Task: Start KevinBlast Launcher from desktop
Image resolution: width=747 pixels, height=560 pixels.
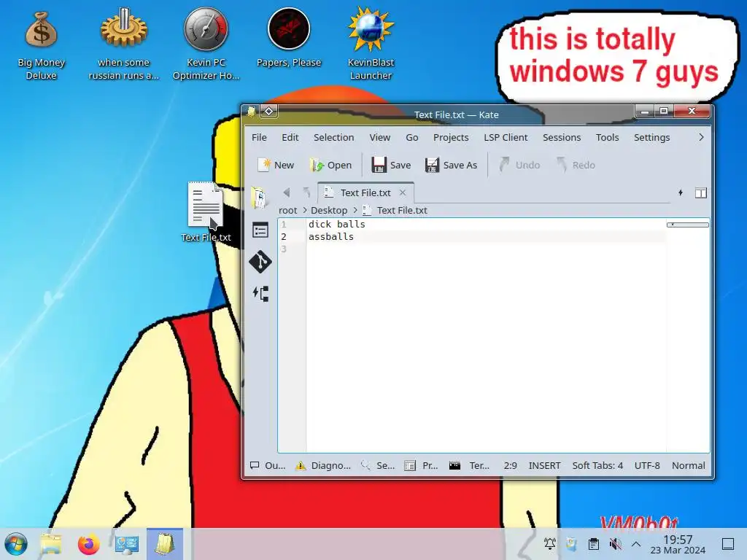Action: tap(371, 44)
